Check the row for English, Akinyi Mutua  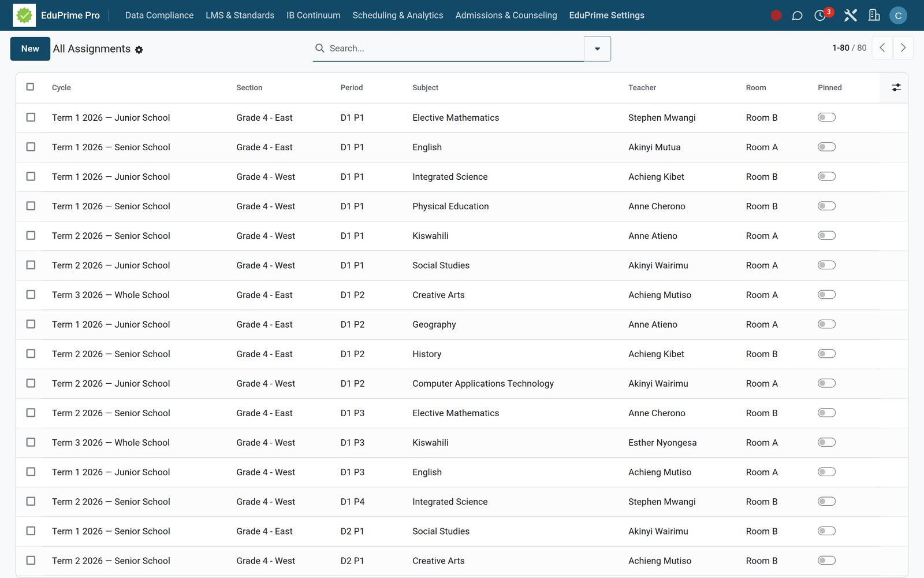pyautogui.click(x=31, y=147)
